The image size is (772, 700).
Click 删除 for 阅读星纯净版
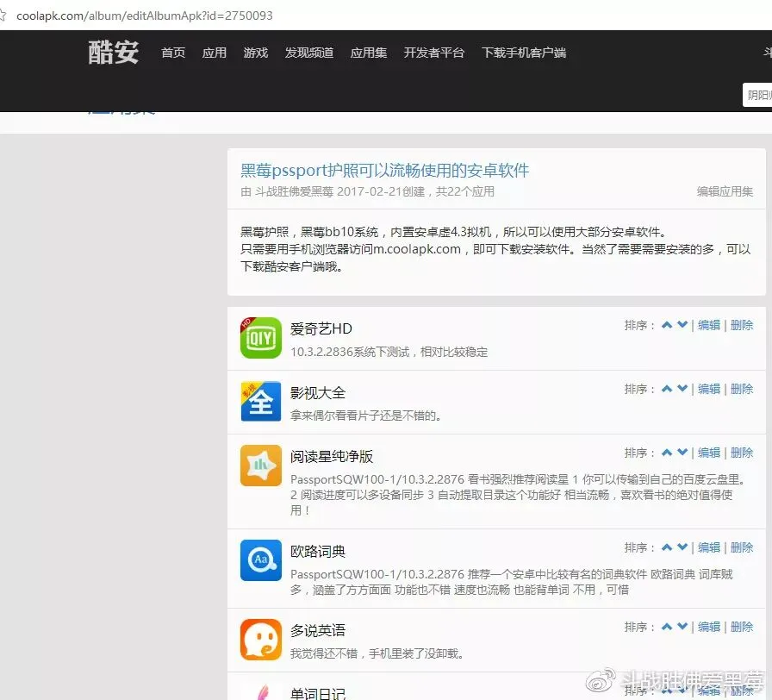pos(742,453)
